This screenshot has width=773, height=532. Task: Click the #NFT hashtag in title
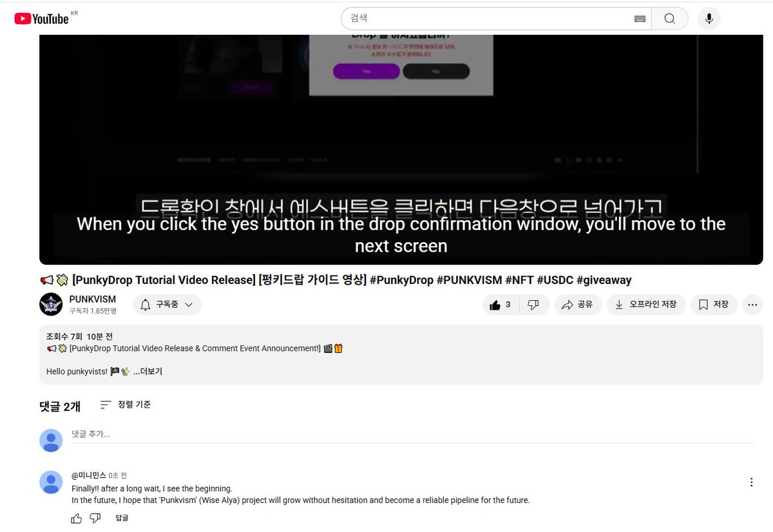pos(519,280)
